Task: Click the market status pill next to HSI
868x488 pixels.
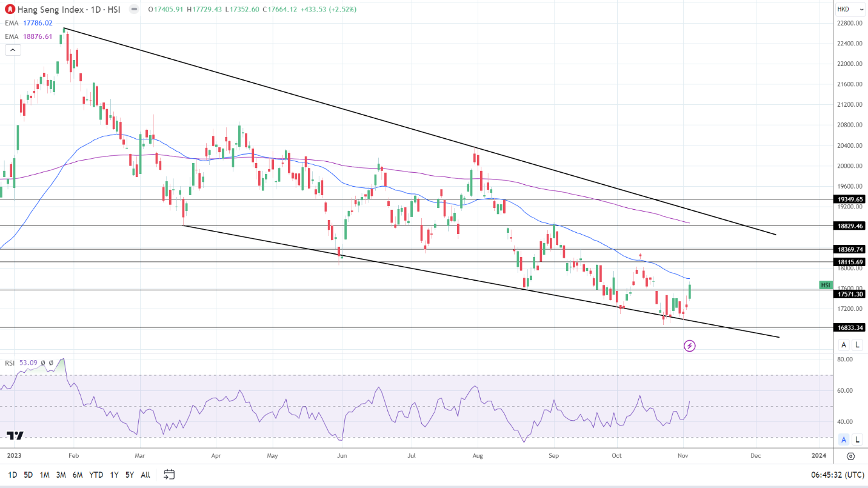Action: tap(134, 10)
